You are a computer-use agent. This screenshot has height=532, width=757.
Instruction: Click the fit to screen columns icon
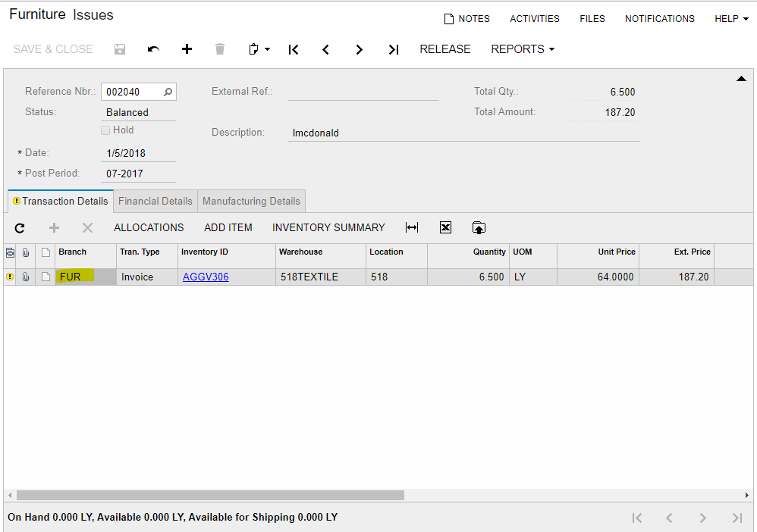412,227
